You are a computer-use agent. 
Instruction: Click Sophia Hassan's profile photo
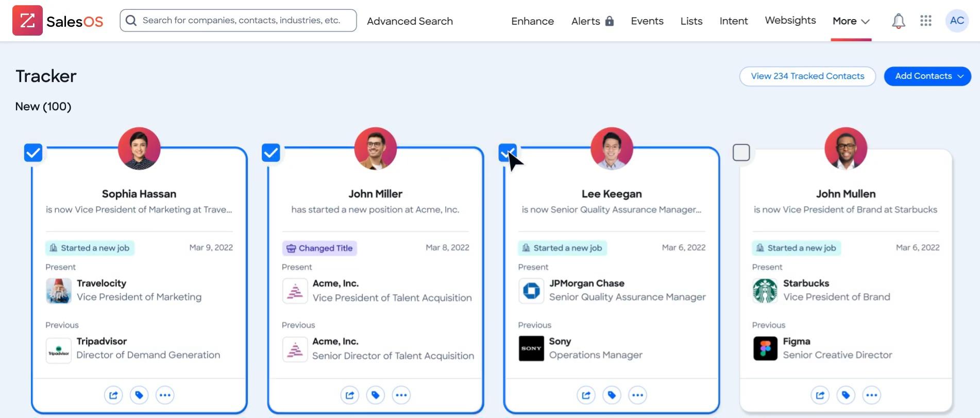coord(139,148)
